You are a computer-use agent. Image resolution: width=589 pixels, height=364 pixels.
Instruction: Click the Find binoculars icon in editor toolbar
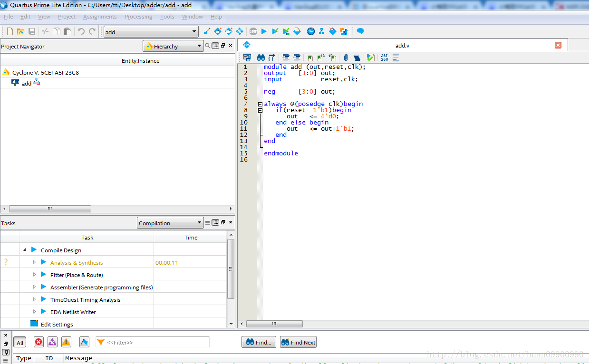click(261, 57)
